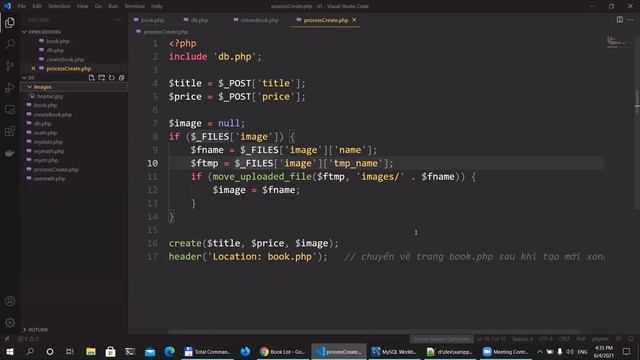The width and height of the screenshot is (640, 360).
Task: Click the CRLF end-of-line indicator
Action: [x=564, y=339]
